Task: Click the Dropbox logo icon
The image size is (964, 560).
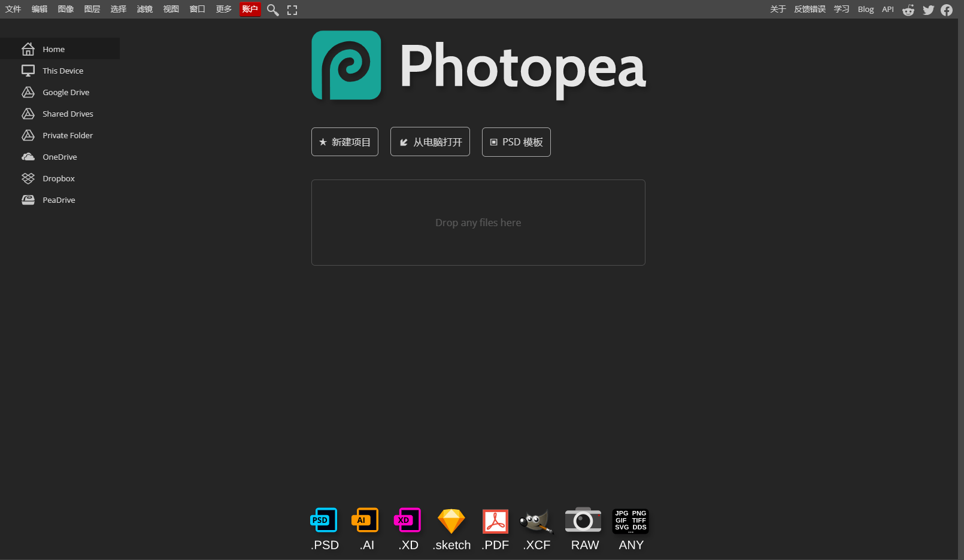Action: 28,178
